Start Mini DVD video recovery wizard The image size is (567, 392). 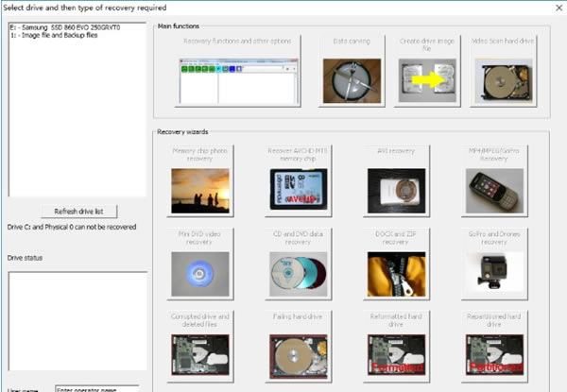[200, 264]
